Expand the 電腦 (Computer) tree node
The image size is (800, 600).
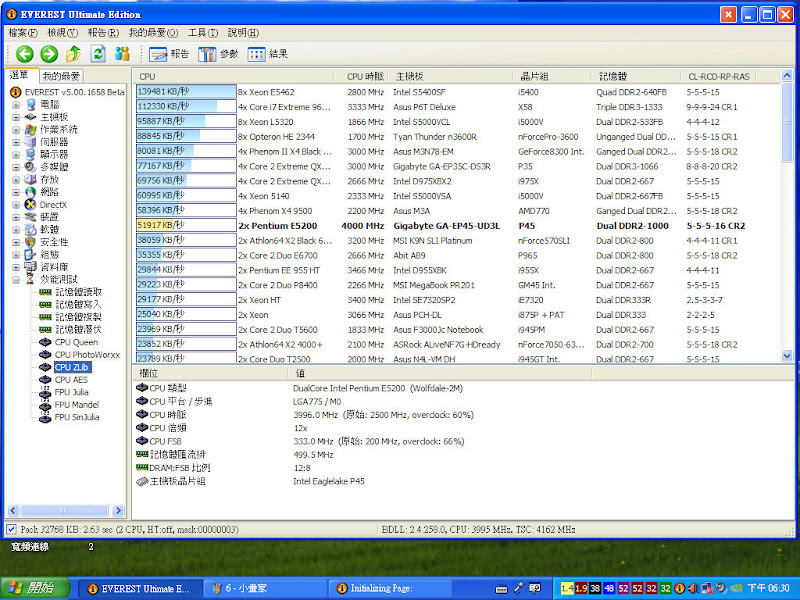[x=16, y=104]
